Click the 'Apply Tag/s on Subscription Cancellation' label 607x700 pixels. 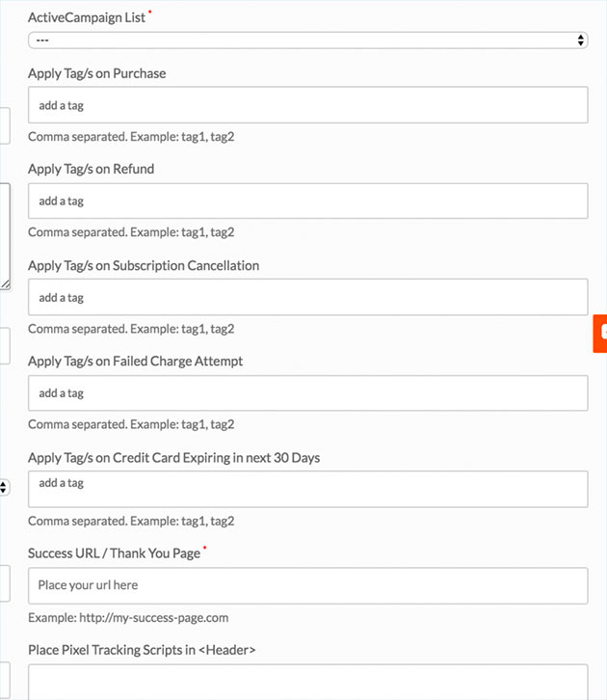[x=144, y=265]
